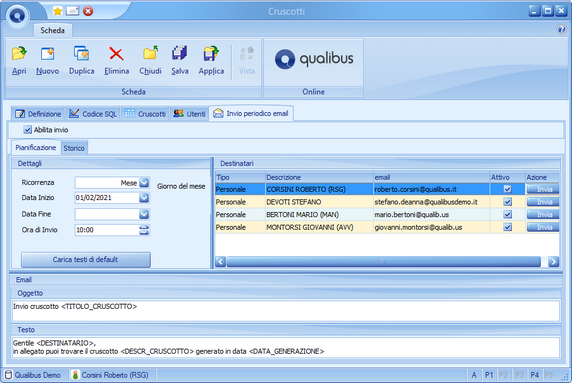Duplicate the record with Duplica
Screen dimensions: 572x383
tap(82, 61)
